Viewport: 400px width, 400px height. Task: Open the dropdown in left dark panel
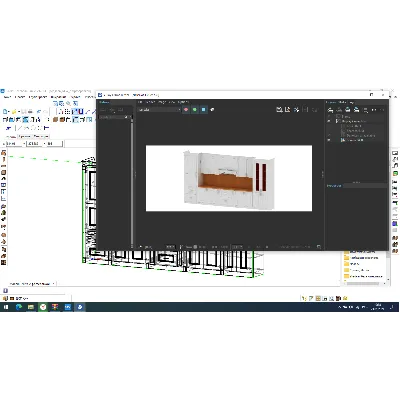click(116, 117)
